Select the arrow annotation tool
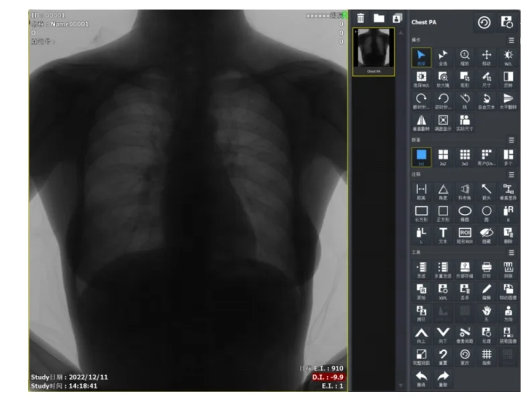Image resolution: width=532 pixels, height=406 pixels. 486,191
